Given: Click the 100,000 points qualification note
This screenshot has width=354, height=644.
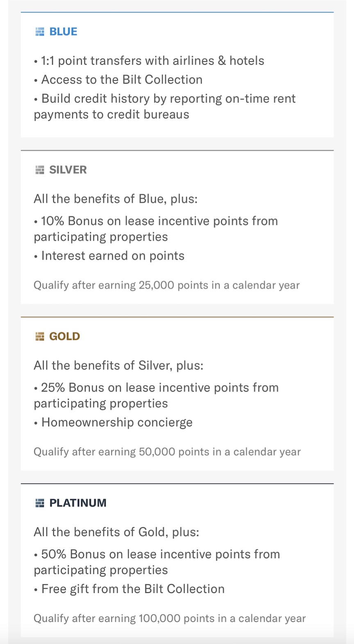Looking at the screenshot, I should [170, 619].
